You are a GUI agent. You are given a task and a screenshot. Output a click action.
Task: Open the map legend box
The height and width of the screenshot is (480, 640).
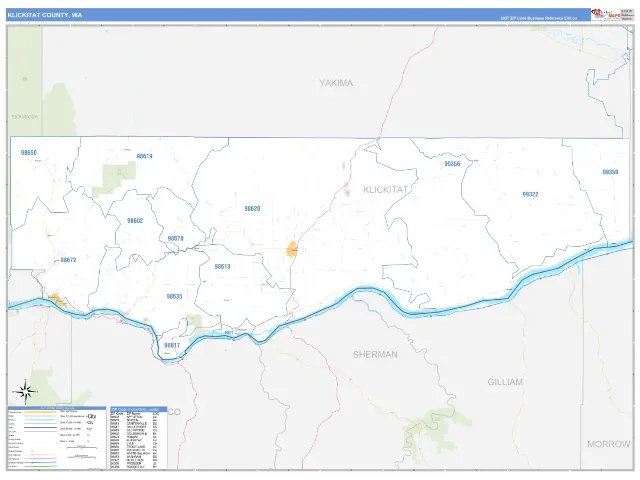(57, 438)
